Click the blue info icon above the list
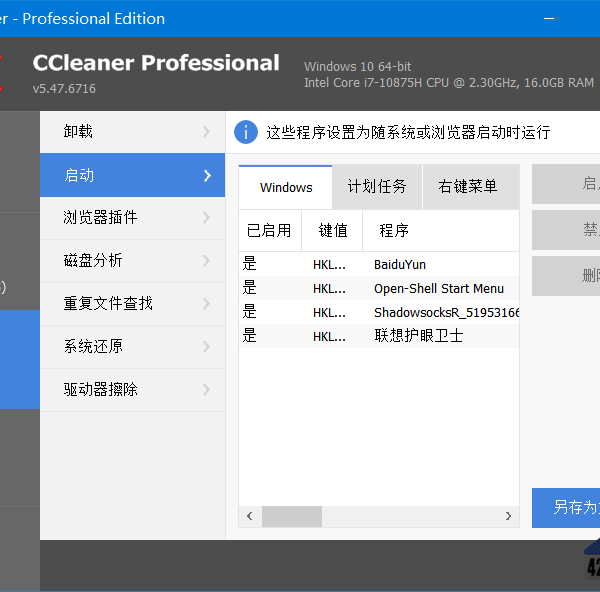600x592 pixels. point(246,132)
